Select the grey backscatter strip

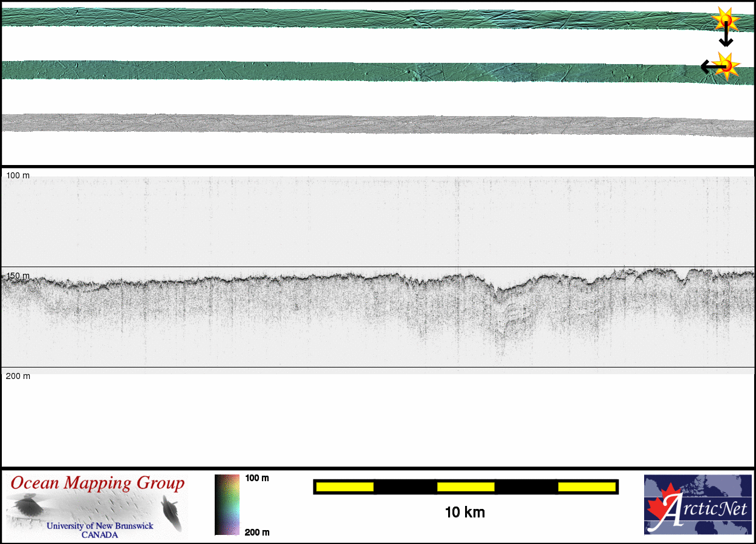pyautogui.click(x=363, y=124)
